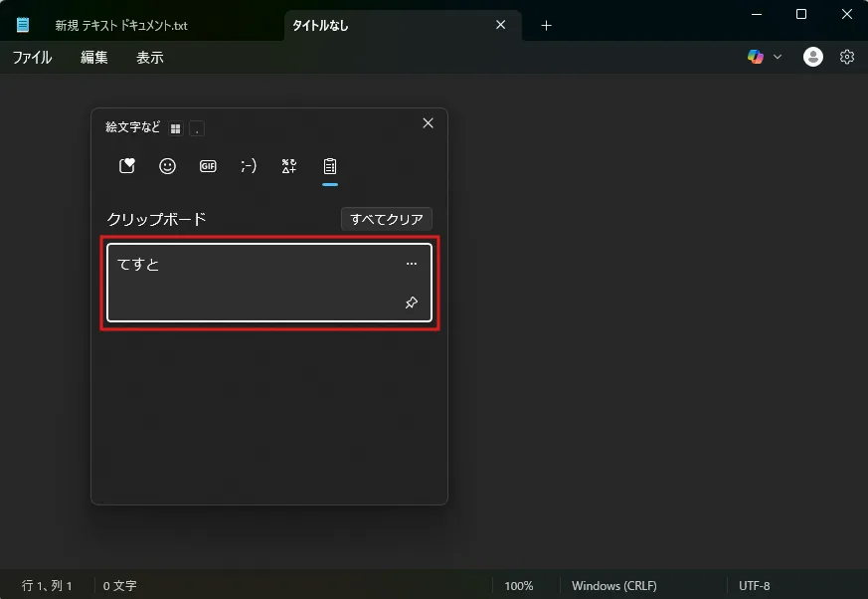Close the タイトルなし tab

pos(500,25)
